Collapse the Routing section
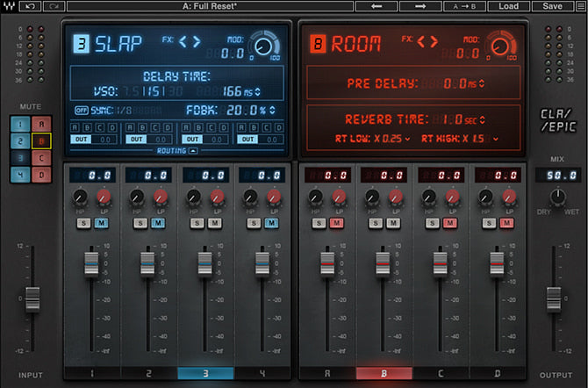Screen dimensions: 588x388 [x=193, y=151]
